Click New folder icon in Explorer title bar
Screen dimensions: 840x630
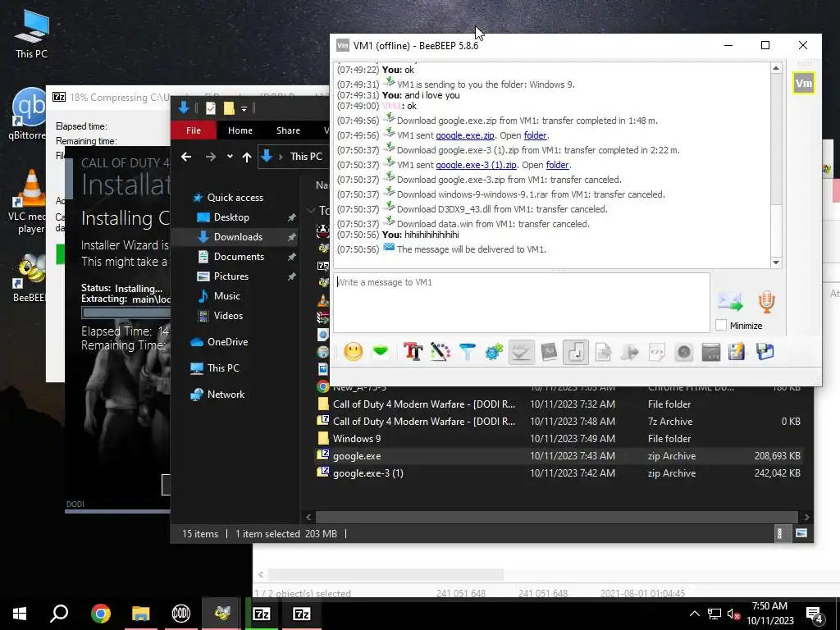tap(229, 109)
